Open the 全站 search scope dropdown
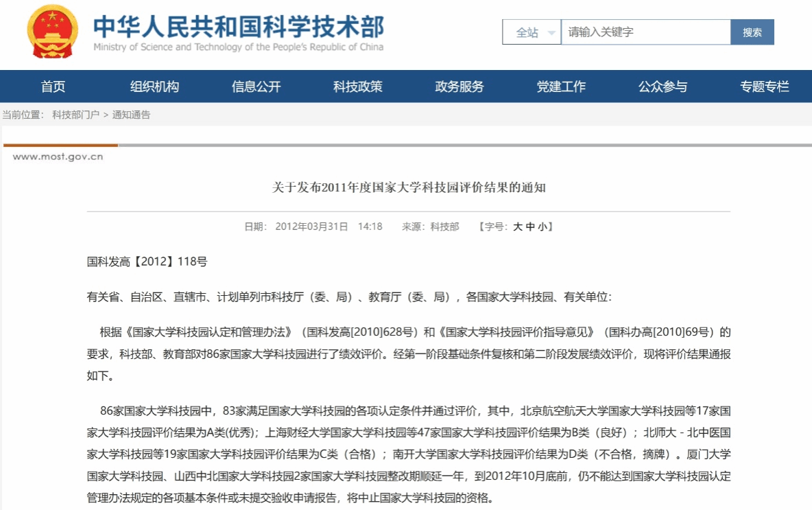This screenshot has height=510, width=812. [527, 32]
